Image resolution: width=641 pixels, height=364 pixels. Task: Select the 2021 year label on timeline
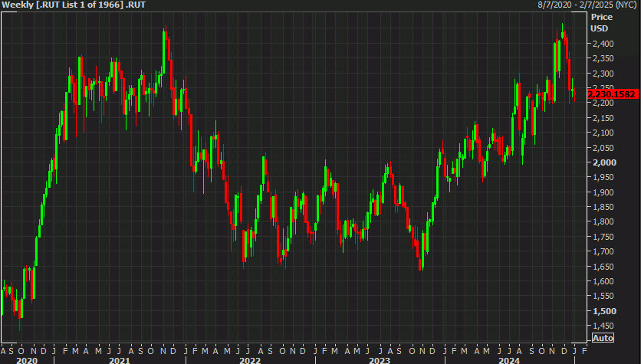pyautogui.click(x=119, y=359)
